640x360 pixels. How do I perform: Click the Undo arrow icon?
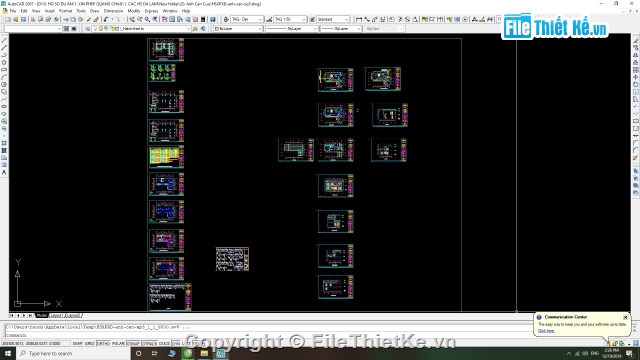click(x=106, y=19)
